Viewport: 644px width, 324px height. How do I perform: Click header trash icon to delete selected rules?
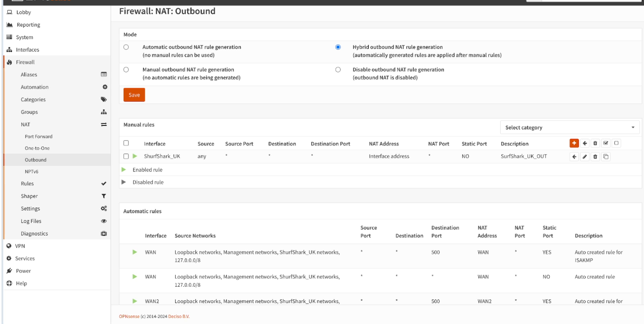tap(595, 144)
